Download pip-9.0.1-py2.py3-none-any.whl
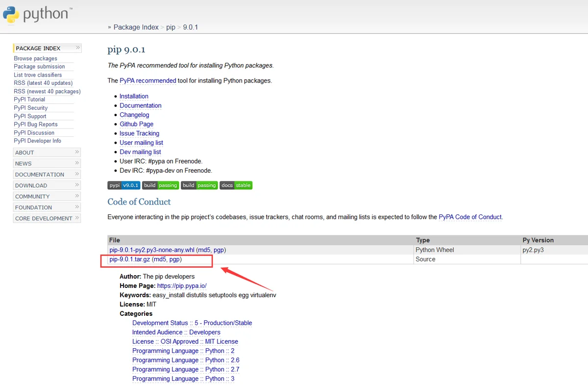 click(x=152, y=250)
